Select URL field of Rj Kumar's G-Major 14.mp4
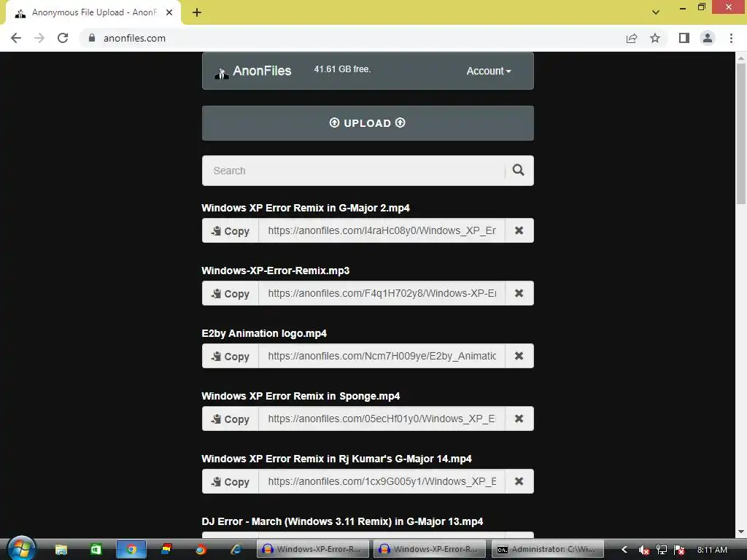Viewport: 747px width, 560px height. (382, 482)
